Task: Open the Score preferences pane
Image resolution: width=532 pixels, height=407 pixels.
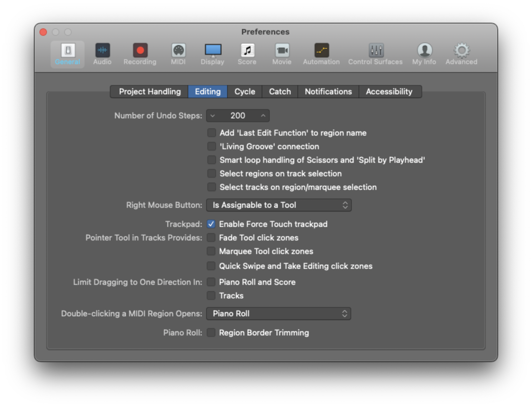Action: (247, 54)
